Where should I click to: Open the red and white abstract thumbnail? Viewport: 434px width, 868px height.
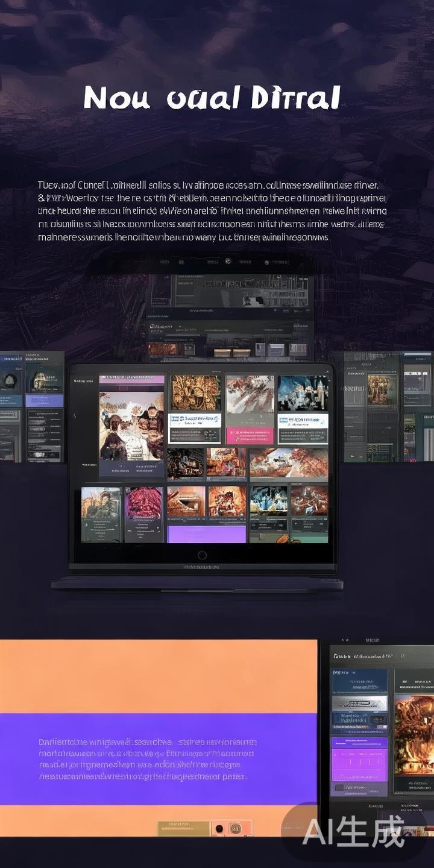click(250, 394)
